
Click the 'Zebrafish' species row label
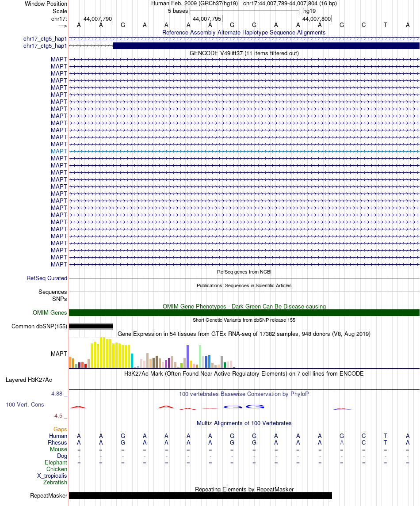pyautogui.click(x=55, y=483)
